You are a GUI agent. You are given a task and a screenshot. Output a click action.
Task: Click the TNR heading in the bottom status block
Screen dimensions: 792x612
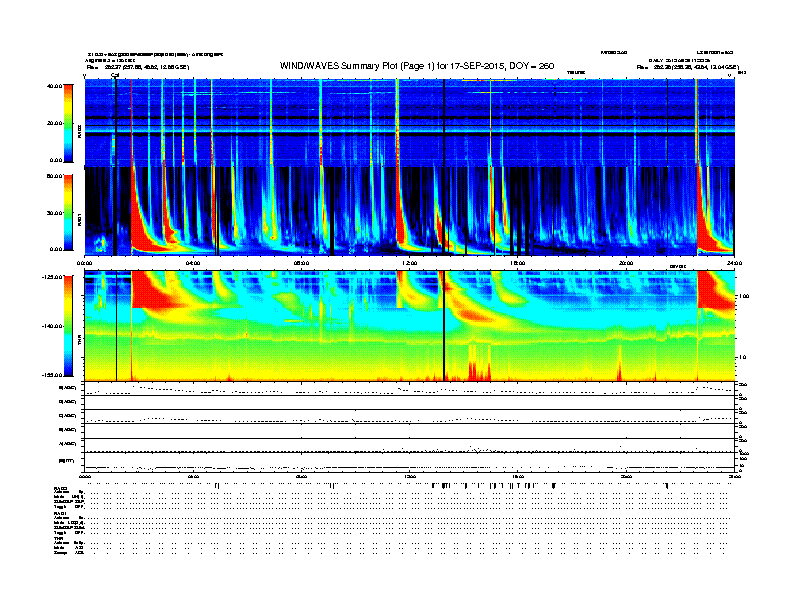59,538
